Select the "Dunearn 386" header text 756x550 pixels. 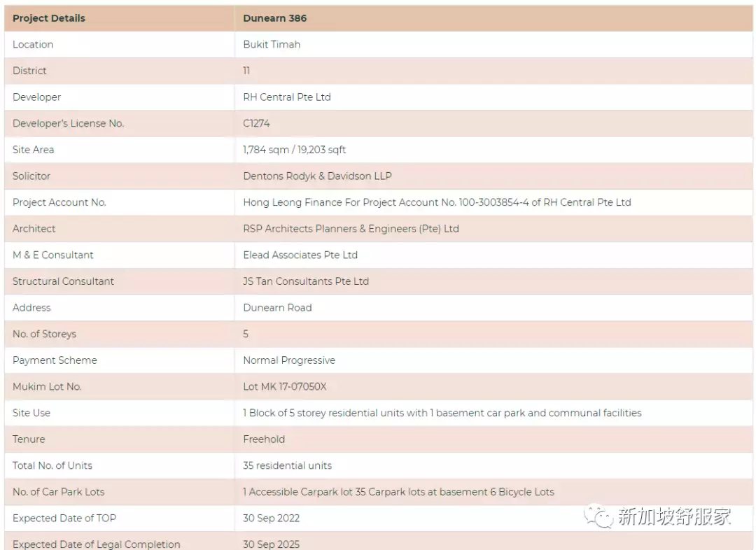[x=274, y=18]
